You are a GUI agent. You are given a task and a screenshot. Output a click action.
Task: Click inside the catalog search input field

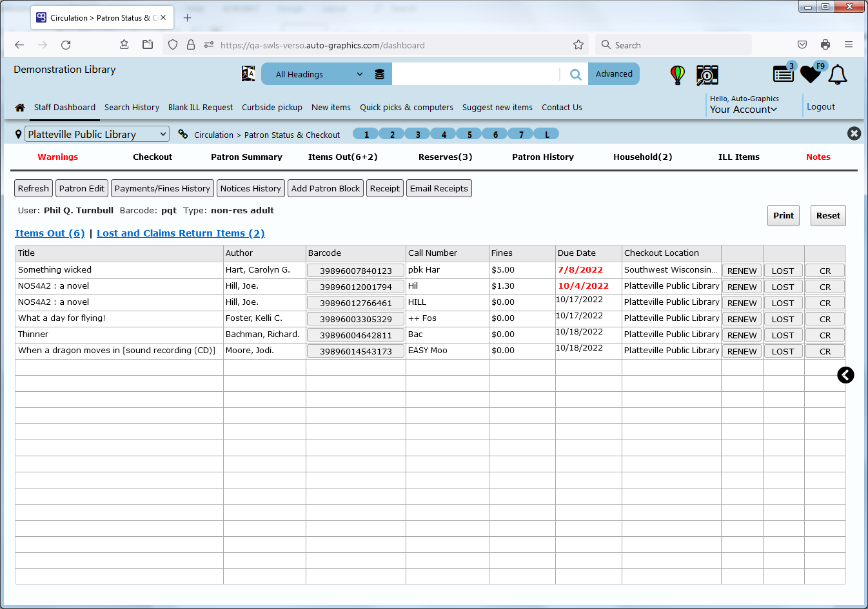476,74
